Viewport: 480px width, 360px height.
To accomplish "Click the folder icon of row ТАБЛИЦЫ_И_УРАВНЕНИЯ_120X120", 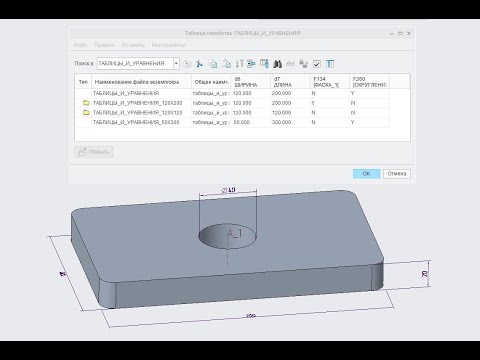I will click(86, 112).
